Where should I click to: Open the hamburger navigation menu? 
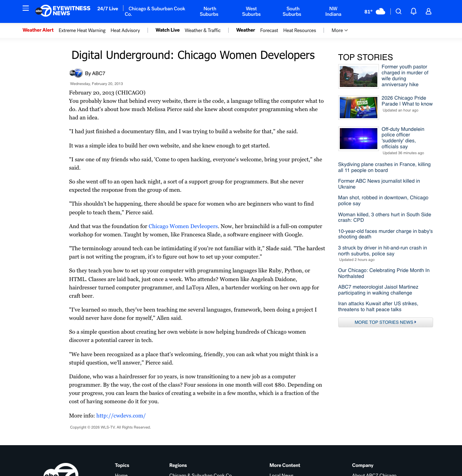[26, 8]
